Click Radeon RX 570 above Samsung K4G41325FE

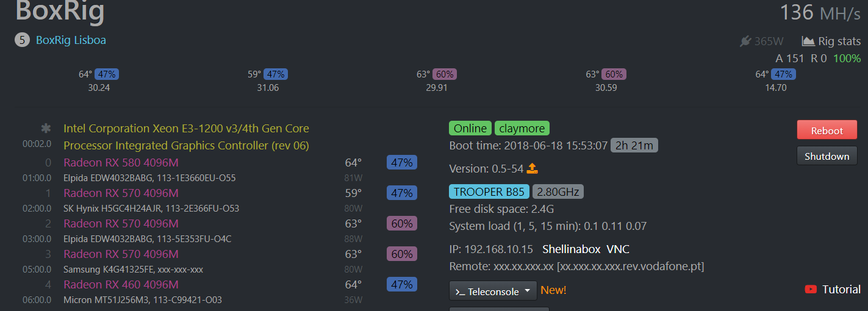point(121,254)
